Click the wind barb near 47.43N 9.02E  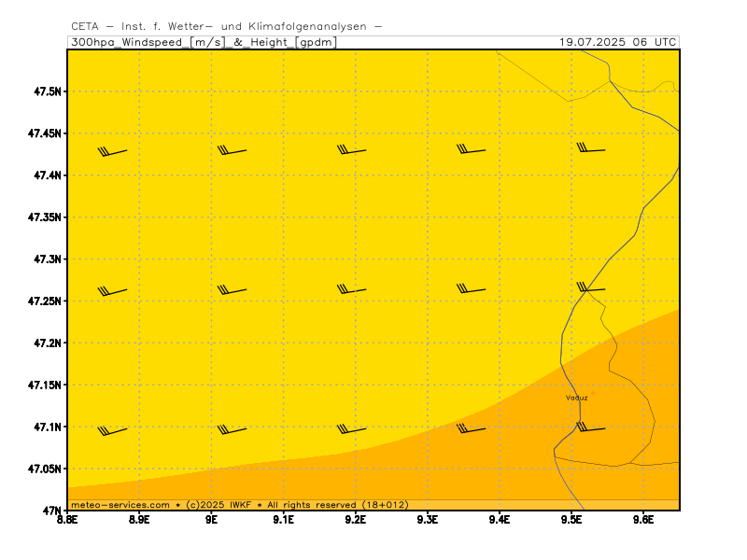(x=232, y=150)
